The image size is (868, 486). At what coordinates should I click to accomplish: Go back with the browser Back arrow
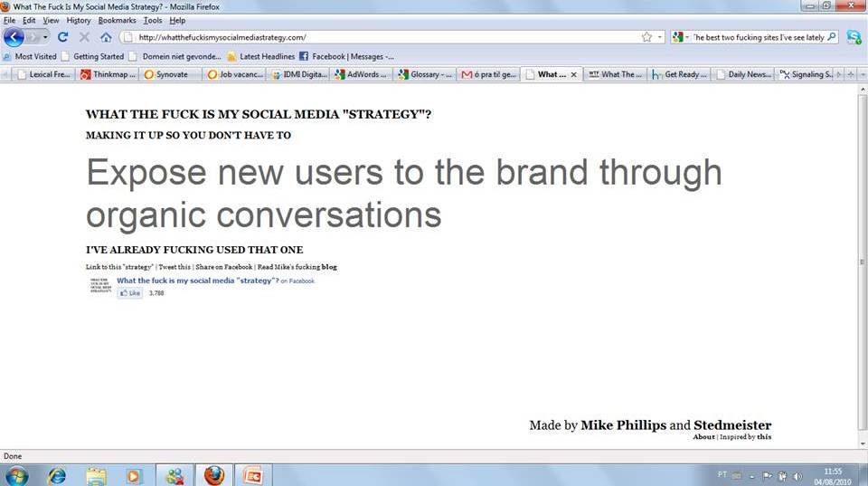click(x=14, y=37)
